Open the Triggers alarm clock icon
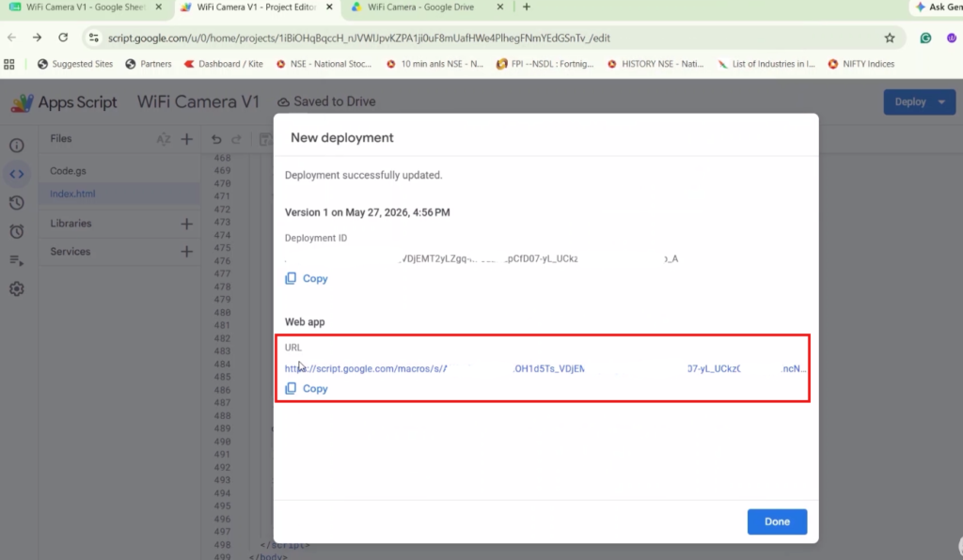The height and width of the screenshot is (560, 963). 17,231
